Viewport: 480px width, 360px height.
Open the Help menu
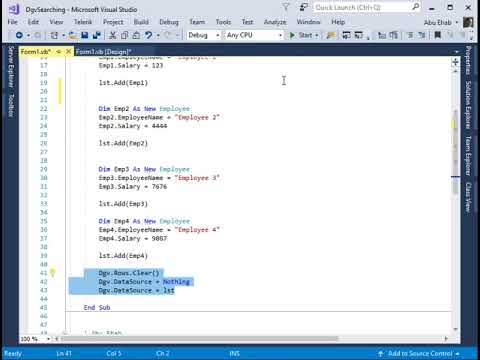tap(338, 22)
